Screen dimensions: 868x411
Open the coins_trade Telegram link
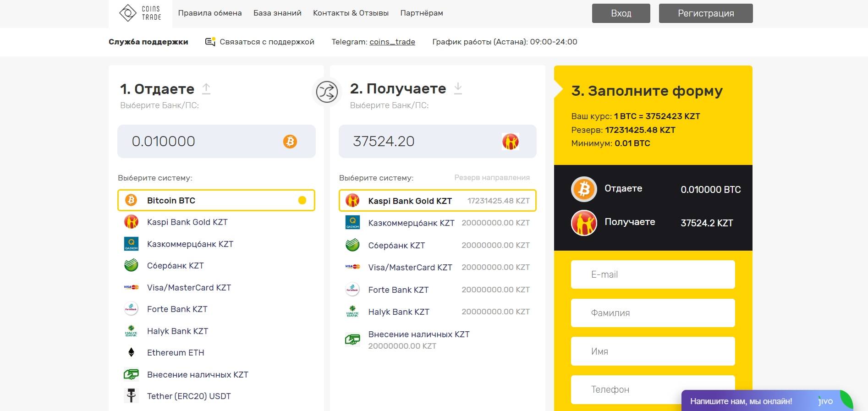coord(392,42)
